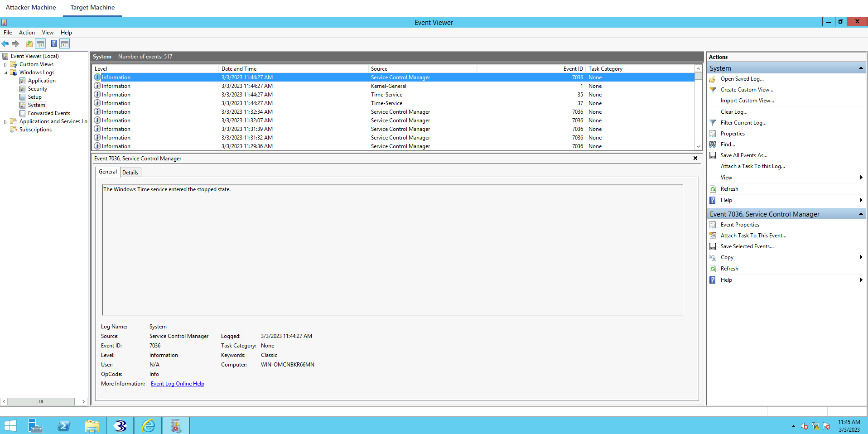Open the View menu
The image size is (868, 434).
click(x=48, y=33)
